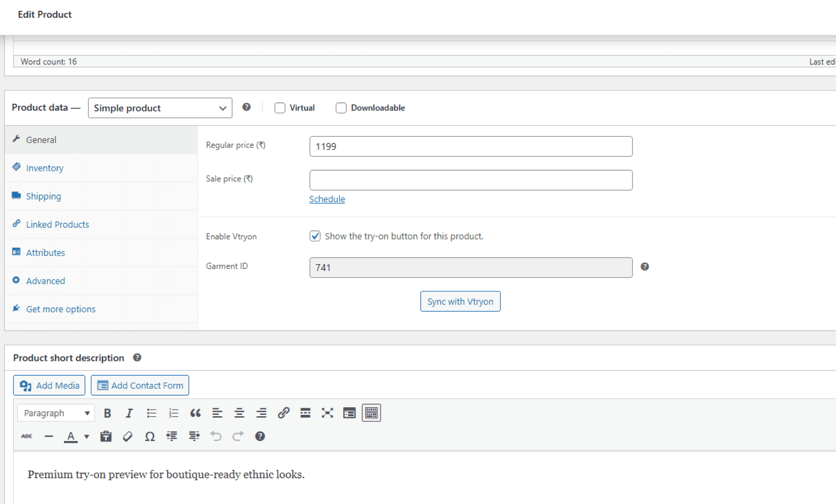Enable the Virtual product checkbox
The image size is (836, 504).
click(x=280, y=108)
